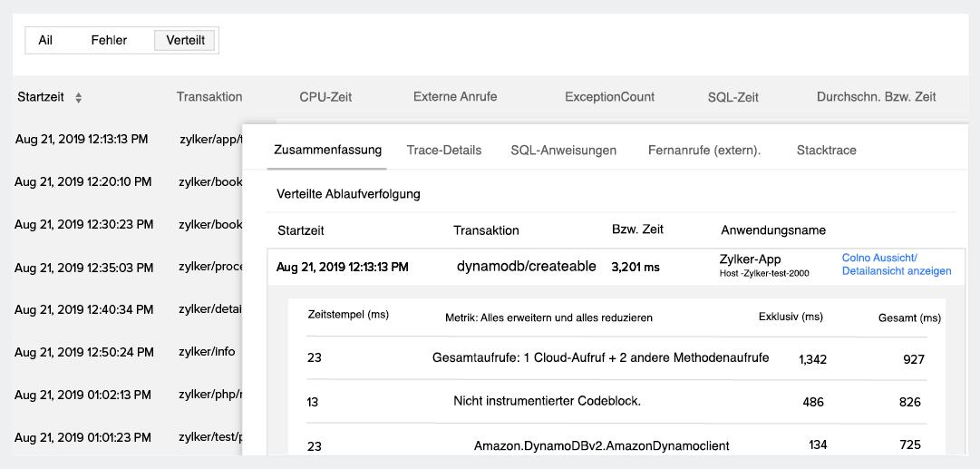Screen dimensions: 980x469
Task: Click the Startzeit column header in the main table
Action: pos(41,97)
